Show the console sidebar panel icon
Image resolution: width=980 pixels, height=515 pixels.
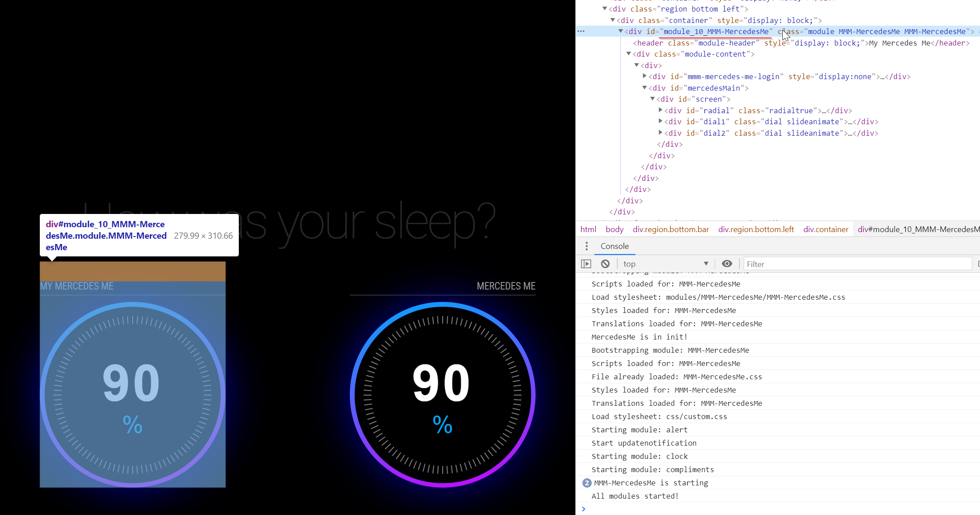586,264
